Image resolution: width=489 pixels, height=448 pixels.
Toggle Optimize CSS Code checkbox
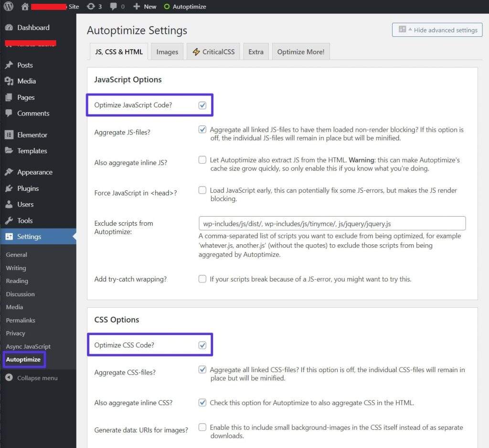tap(202, 345)
